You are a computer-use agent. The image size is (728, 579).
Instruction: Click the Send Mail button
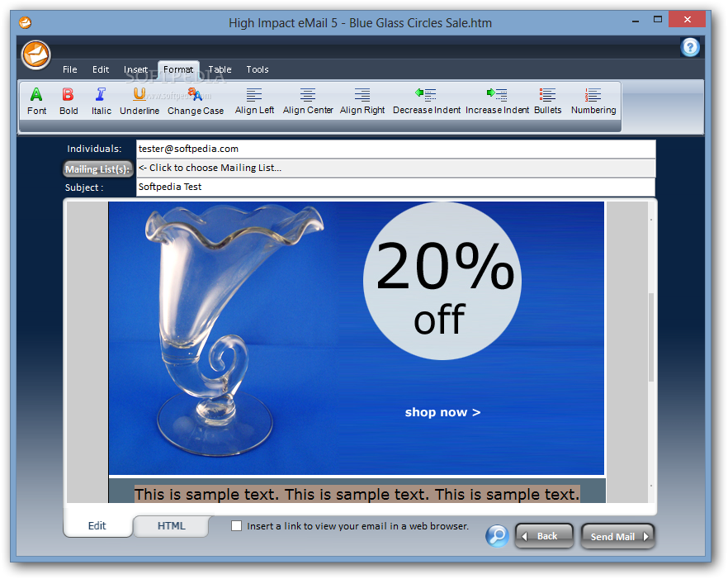click(x=618, y=536)
